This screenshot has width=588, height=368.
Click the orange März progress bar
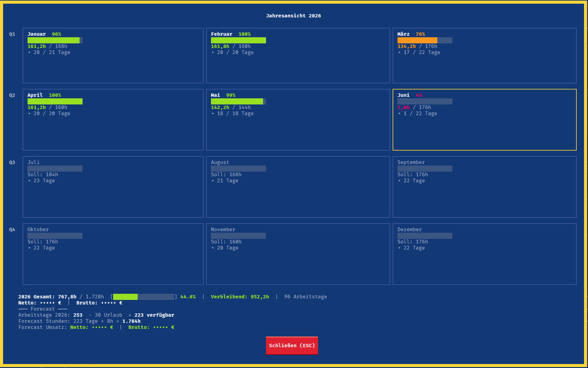425,40
